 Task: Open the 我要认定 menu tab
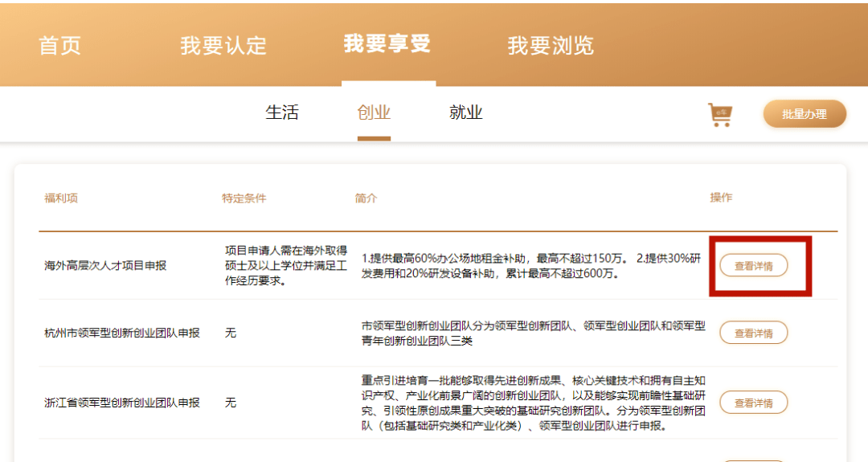click(x=223, y=45)
